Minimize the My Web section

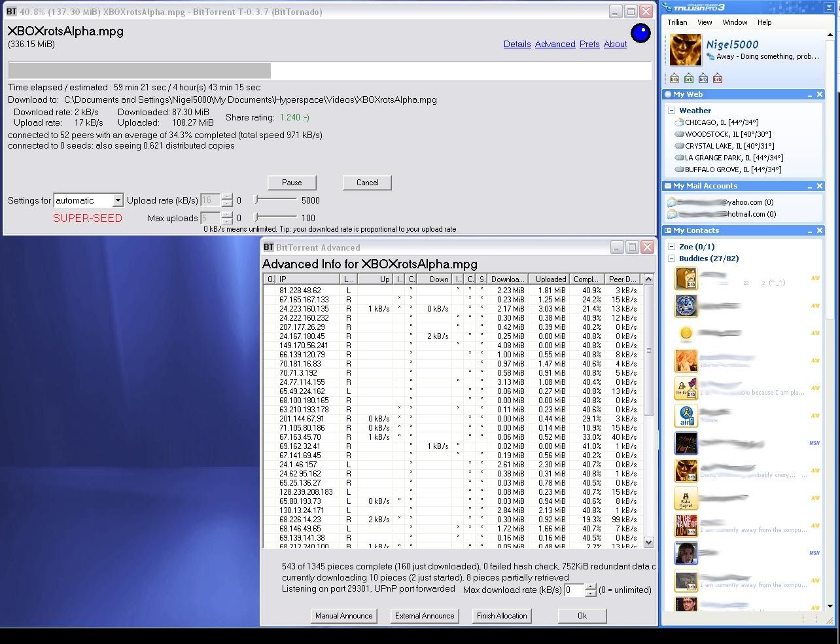coord(810,94)
